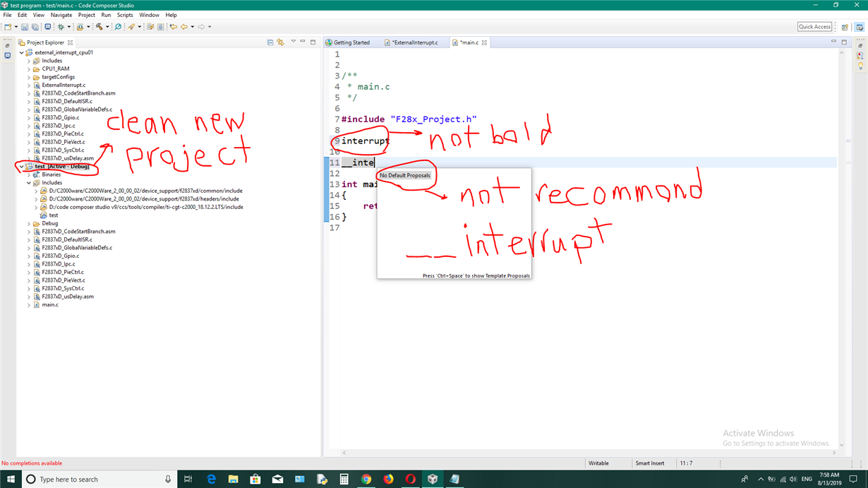
Task: Expand CPU1_RAM folder
Action: [29, 69]
